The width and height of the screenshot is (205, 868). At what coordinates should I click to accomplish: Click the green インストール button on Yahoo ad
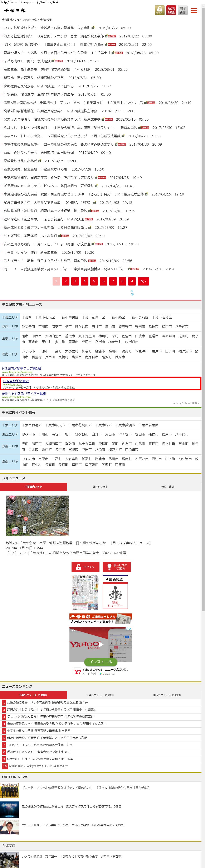[100, 662]
